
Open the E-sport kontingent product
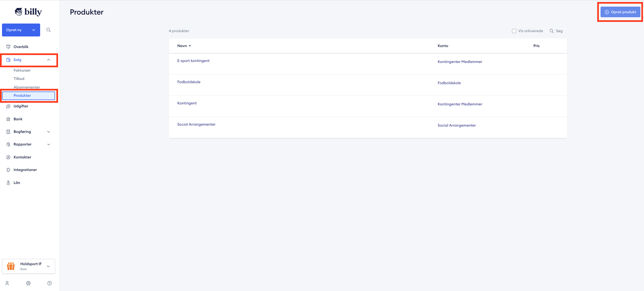tap(193, 61)
